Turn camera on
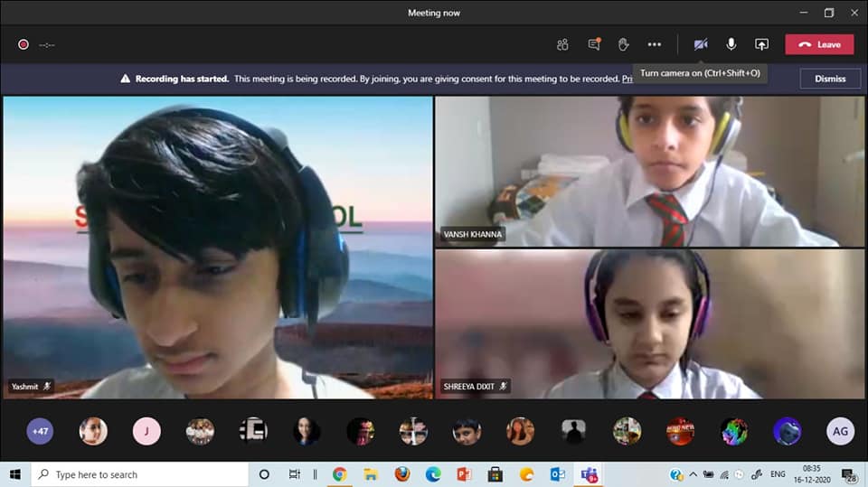This screenshot has width=868, height=487. (x=701, y=44)
